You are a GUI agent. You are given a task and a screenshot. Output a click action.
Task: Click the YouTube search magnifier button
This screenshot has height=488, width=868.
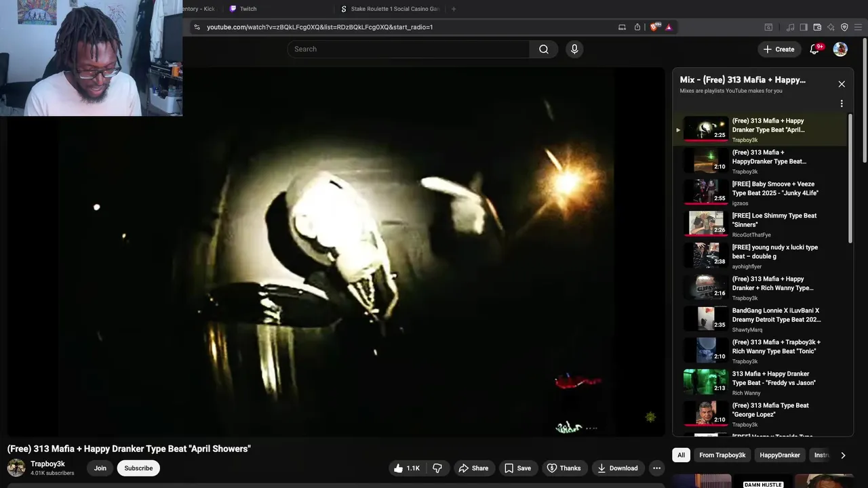tap(543, 49)
